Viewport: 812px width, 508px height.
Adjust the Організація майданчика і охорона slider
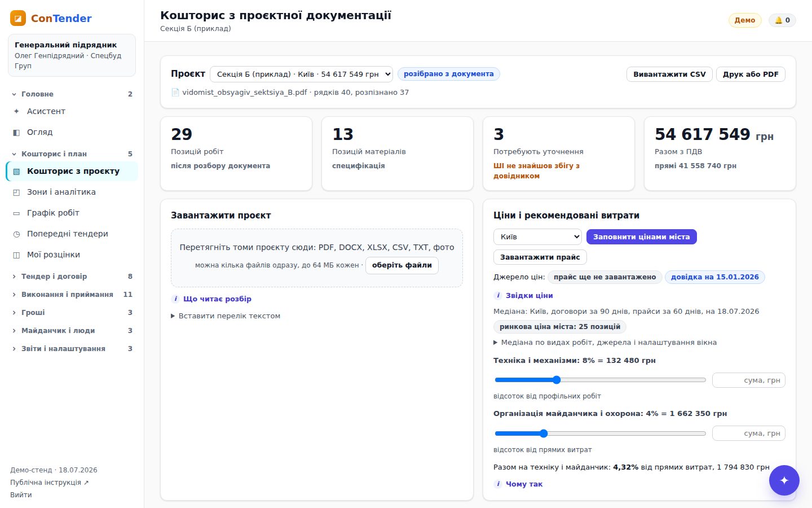600,433
